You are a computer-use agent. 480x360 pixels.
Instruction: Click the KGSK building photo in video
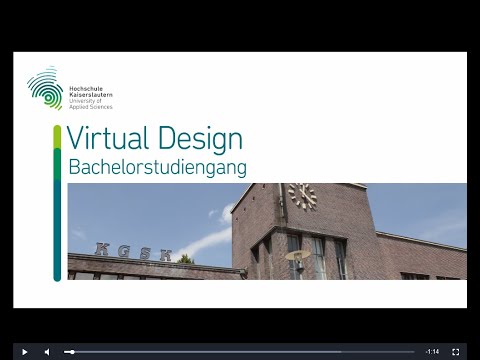267,231
